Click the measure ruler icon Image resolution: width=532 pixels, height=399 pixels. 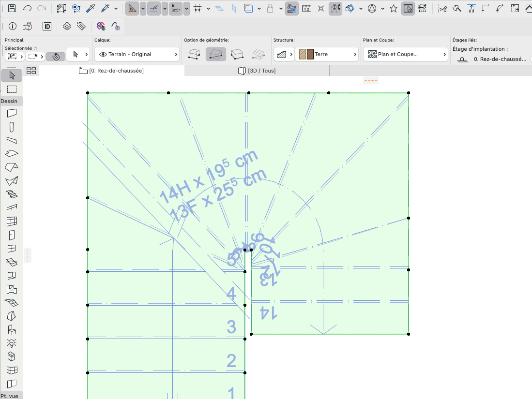coord(306,9)
